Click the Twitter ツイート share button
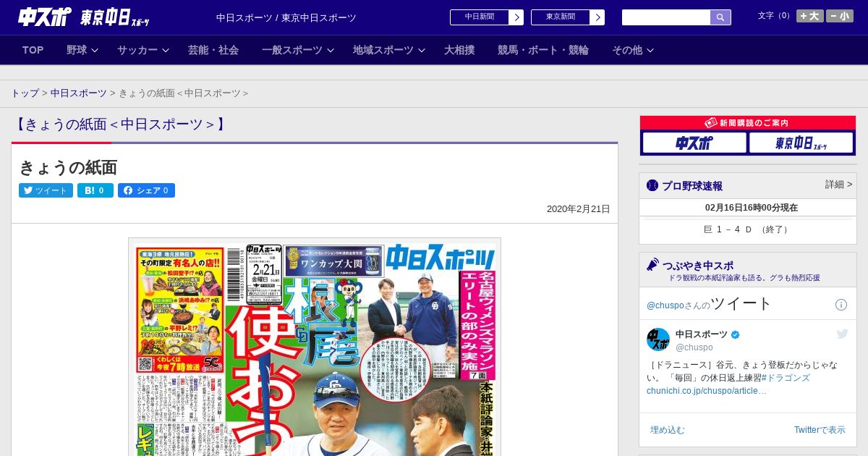This screenshot has height=456, width=868. coord(46,190)
